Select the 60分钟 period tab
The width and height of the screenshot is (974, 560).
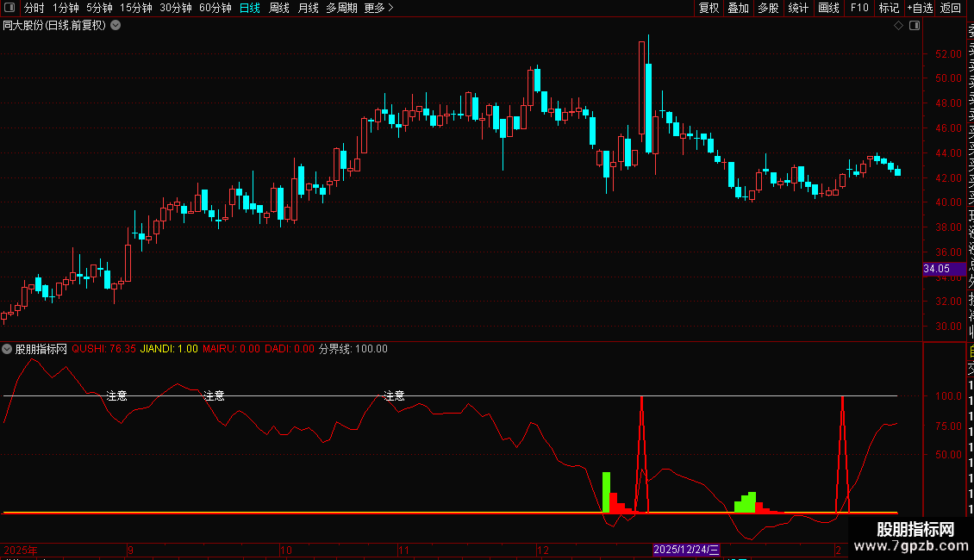click(215, 8)
